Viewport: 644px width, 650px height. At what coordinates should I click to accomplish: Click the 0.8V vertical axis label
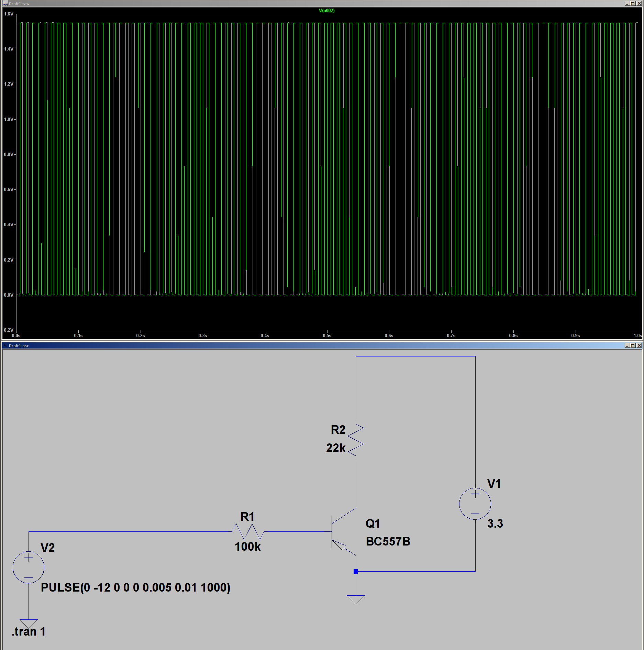(x=9, y=154)
